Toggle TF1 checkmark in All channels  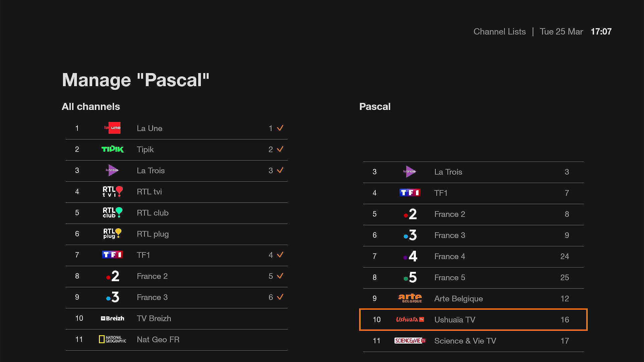click(280, 255)
